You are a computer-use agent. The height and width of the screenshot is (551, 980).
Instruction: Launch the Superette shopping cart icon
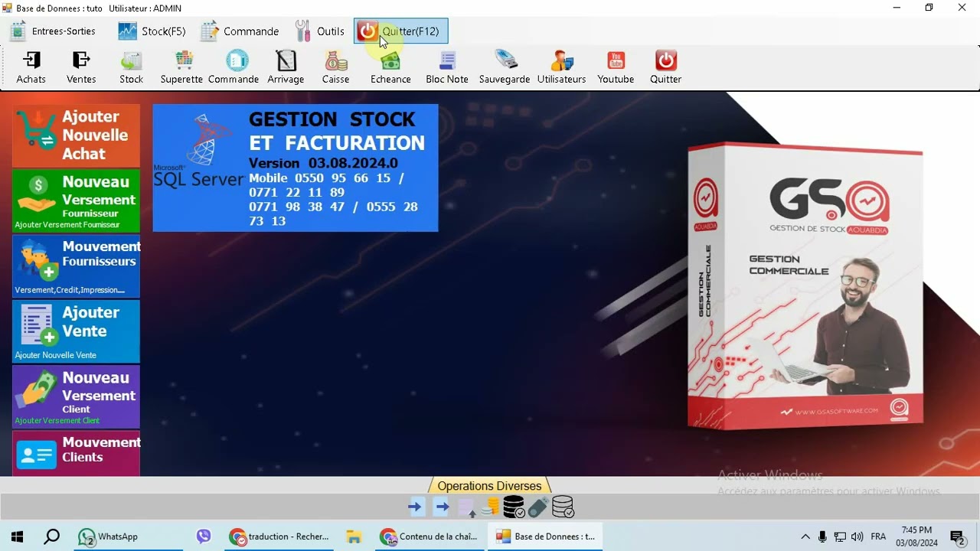(182, 67)
